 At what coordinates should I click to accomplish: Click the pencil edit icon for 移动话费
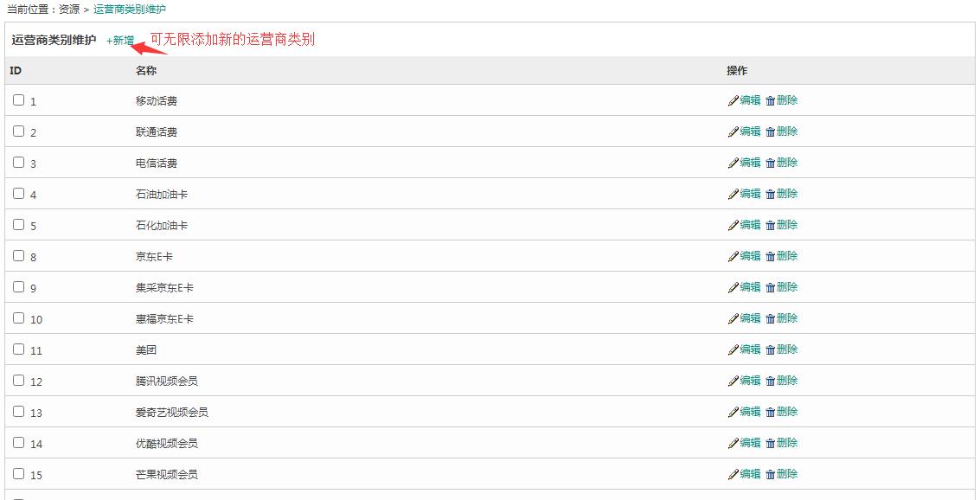tap(733, 100)
